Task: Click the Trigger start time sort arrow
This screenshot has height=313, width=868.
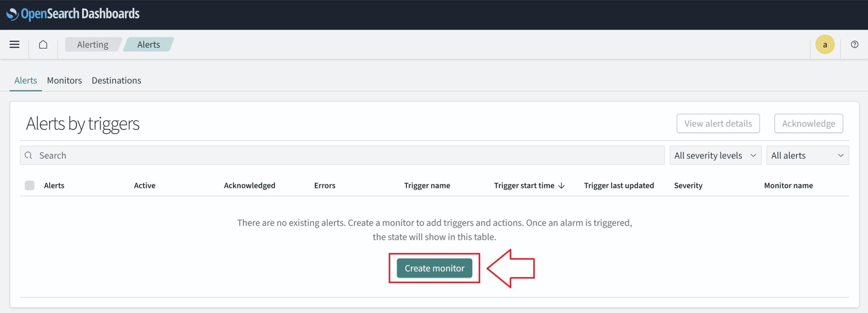Action: (561, 186)
